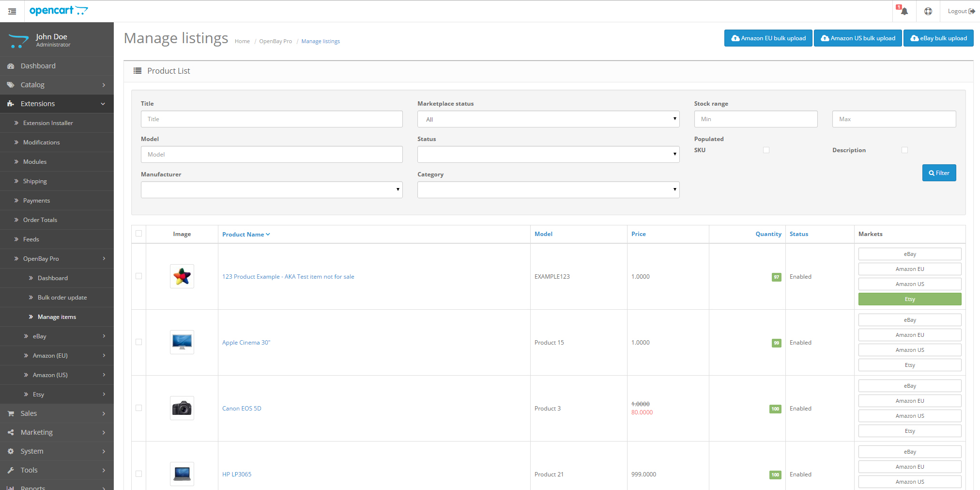Open the Apple Cinema 30" monitor thumbnail
Screen dimensions: 980x490
tap(182, 342)
